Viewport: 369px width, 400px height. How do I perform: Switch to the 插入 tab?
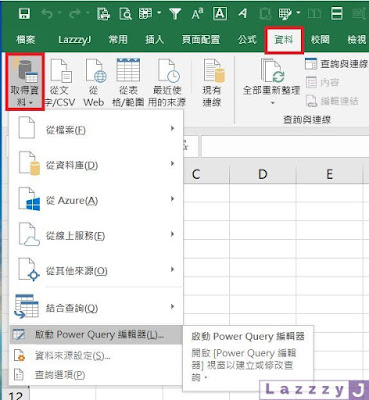[155, 40]
